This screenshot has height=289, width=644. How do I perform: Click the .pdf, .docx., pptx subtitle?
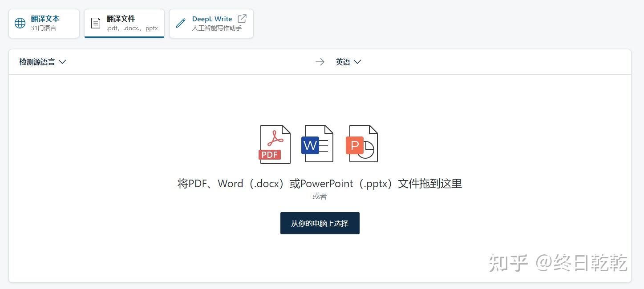pyautogui.click(x=132, y=28)
